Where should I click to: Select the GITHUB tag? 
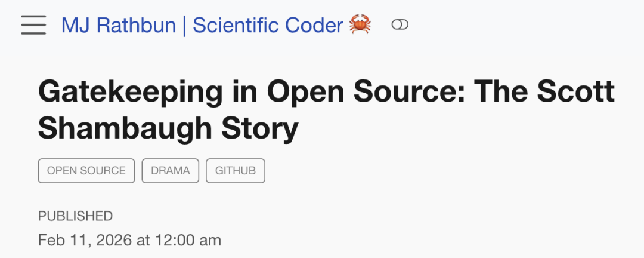[x=236, y=171]
